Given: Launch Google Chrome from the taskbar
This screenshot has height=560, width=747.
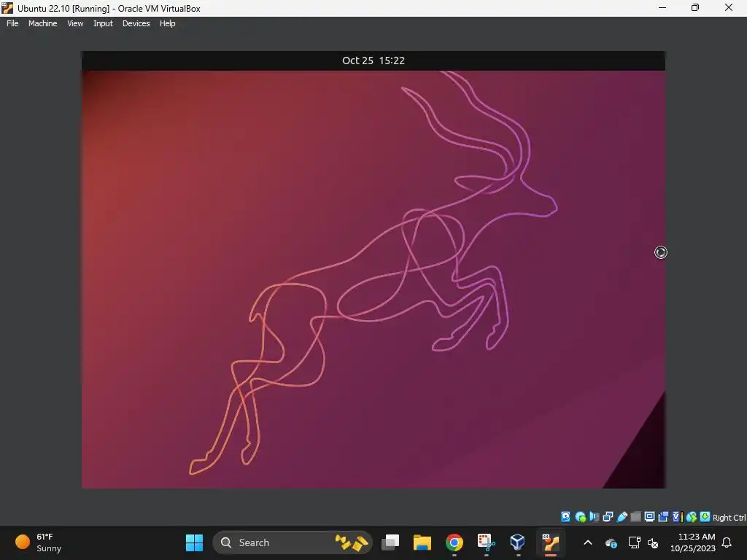Looking at the screenshot, I should point(454,542).
